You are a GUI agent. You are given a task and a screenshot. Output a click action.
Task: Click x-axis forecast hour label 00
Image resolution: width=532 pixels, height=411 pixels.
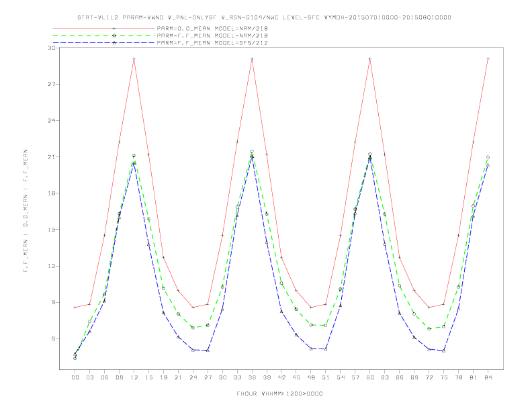click(75, 377)
